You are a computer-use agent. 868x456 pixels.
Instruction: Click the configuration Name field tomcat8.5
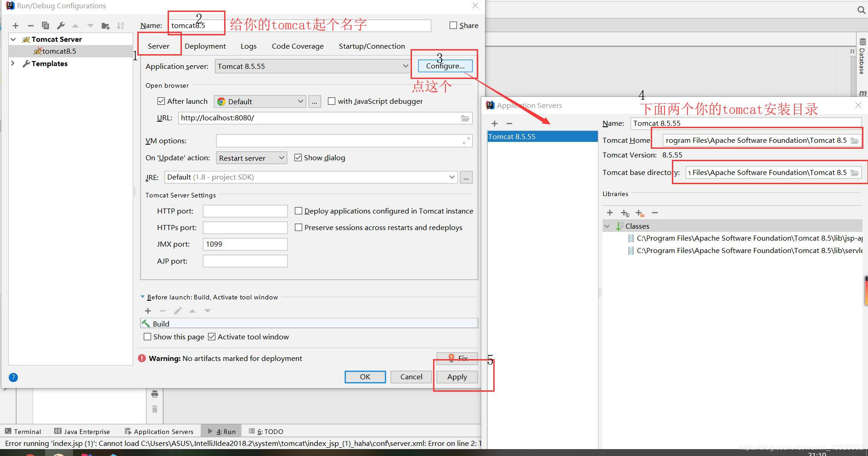point(300,26)
